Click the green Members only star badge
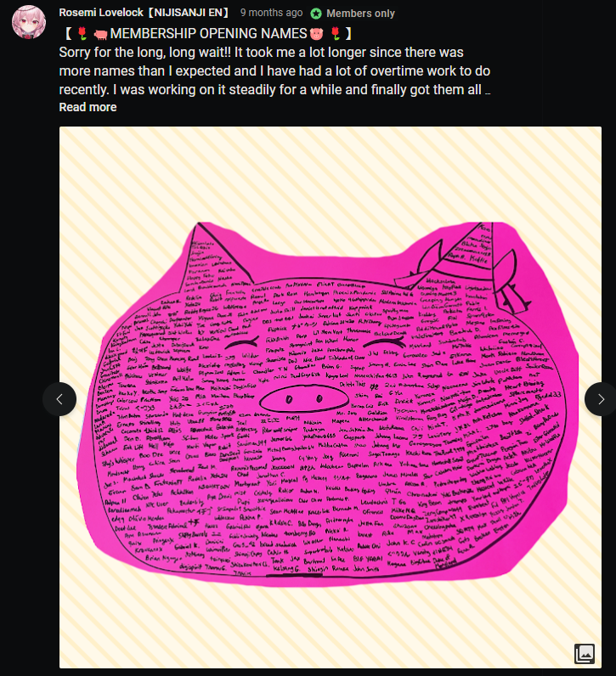Image resolution: width=616 pixels, height=676 pixels. pyautogui.click(x=316, y=14)
